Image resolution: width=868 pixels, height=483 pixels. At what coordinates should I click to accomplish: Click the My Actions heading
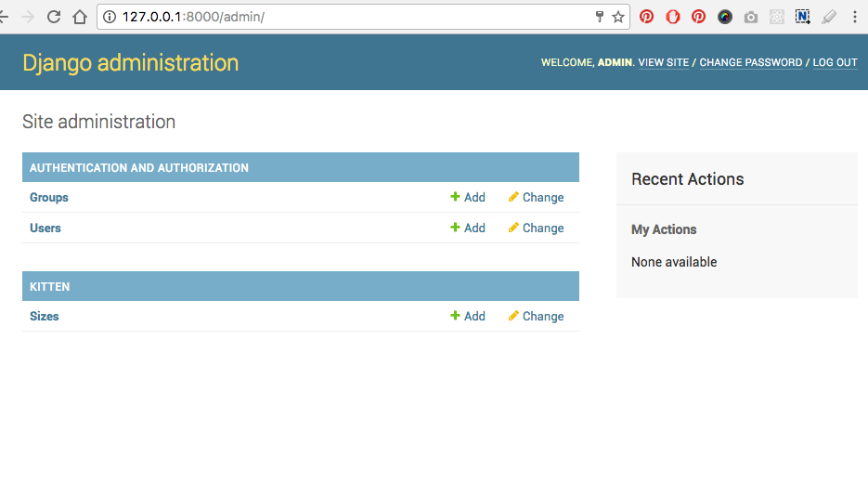pos(664,229)
